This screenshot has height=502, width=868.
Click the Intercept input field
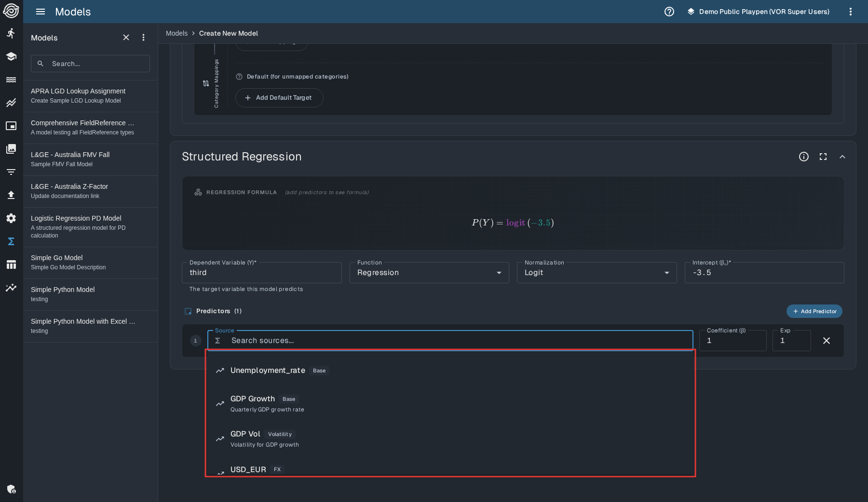point(764,273)
